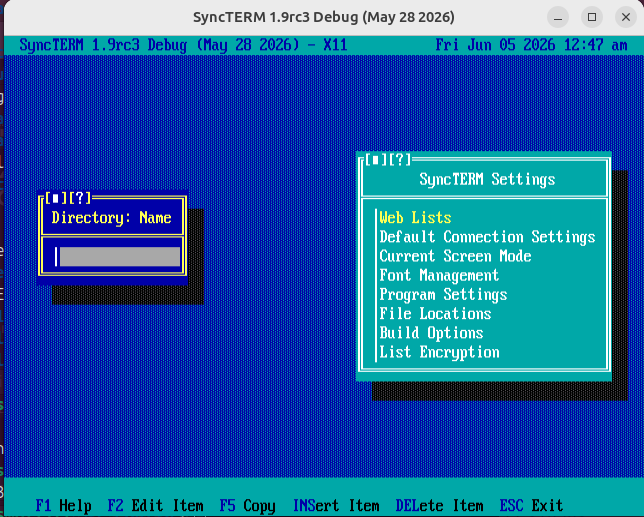Click F5 Copy in bottom bar
This screenshot has width=644, height=517.
[247, 506]
